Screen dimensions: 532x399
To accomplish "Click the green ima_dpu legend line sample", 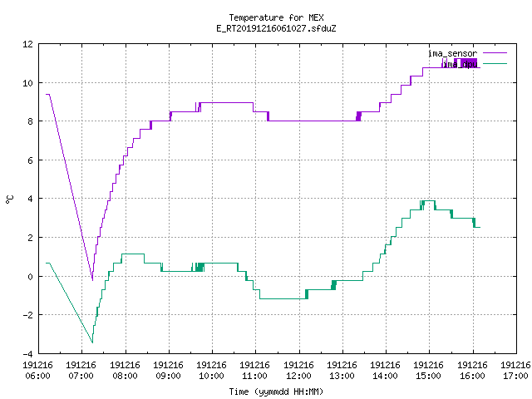I will 495,63.
